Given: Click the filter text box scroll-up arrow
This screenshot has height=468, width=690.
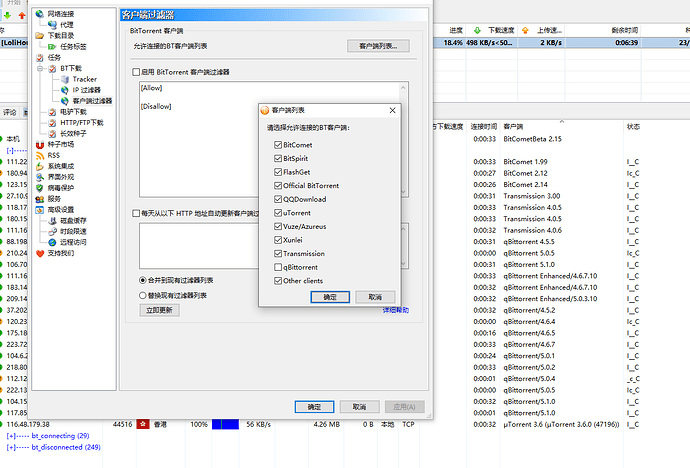Looking at the screenshot, I should click(x=403, y=88).
